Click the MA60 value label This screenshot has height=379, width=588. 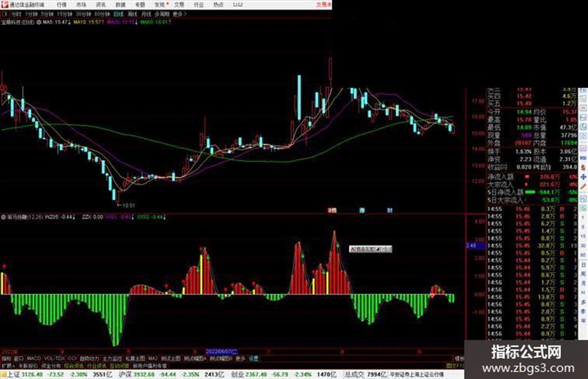pos(155,22)
